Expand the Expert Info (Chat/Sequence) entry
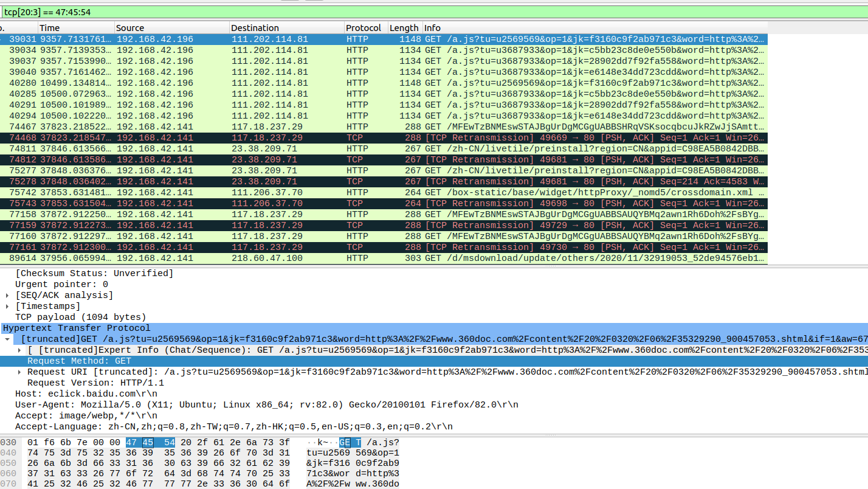The height and width of the screenshot is (489, 868). click(18, 350)
